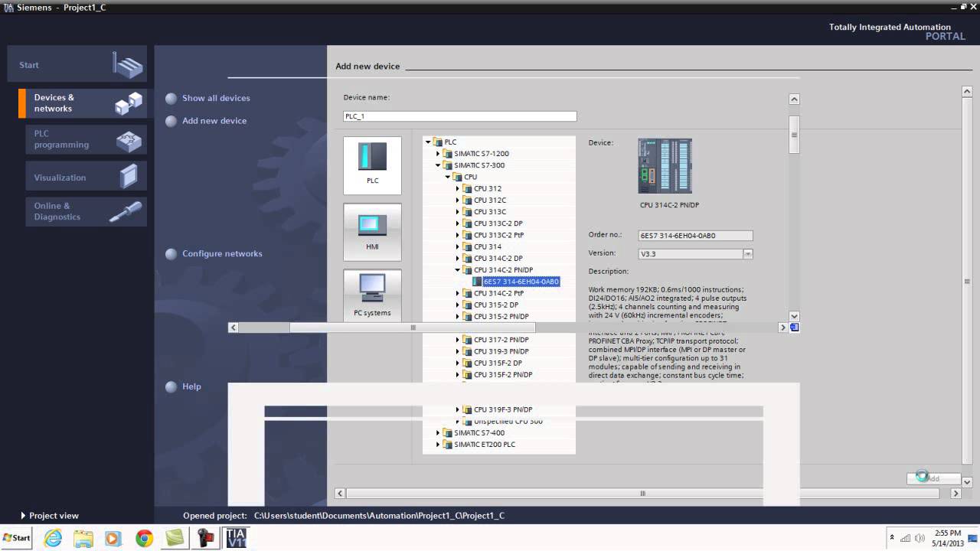Click bottom horizontal scroll-left arrow

coord(341,494)
